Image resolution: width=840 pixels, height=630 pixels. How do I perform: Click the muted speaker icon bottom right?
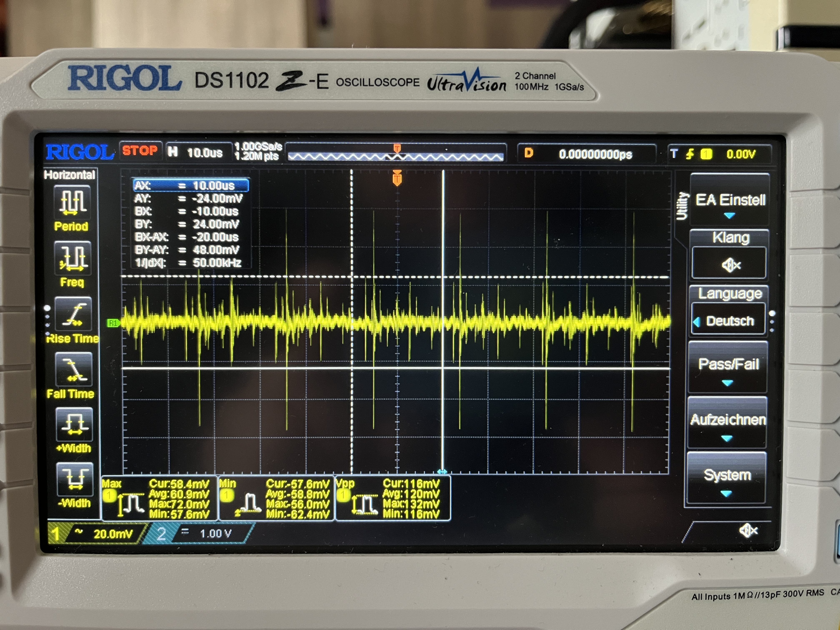click(748, 530)
